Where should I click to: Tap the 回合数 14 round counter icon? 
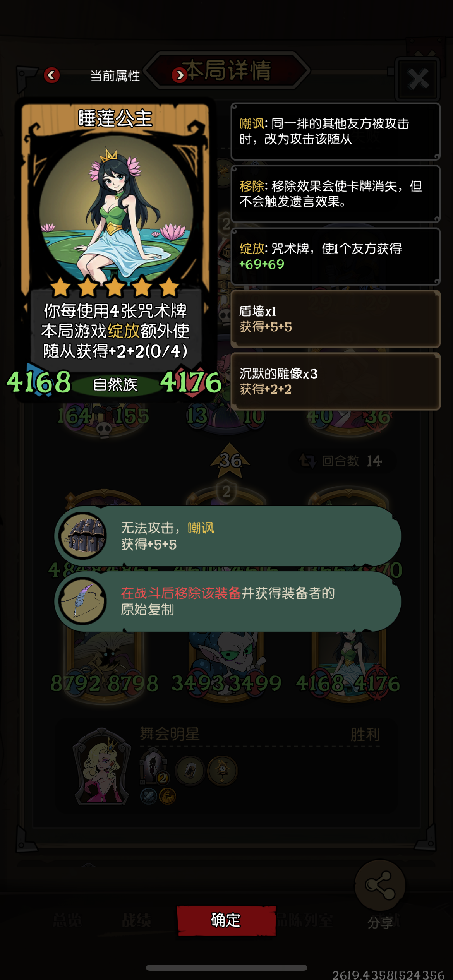[308, 461]
